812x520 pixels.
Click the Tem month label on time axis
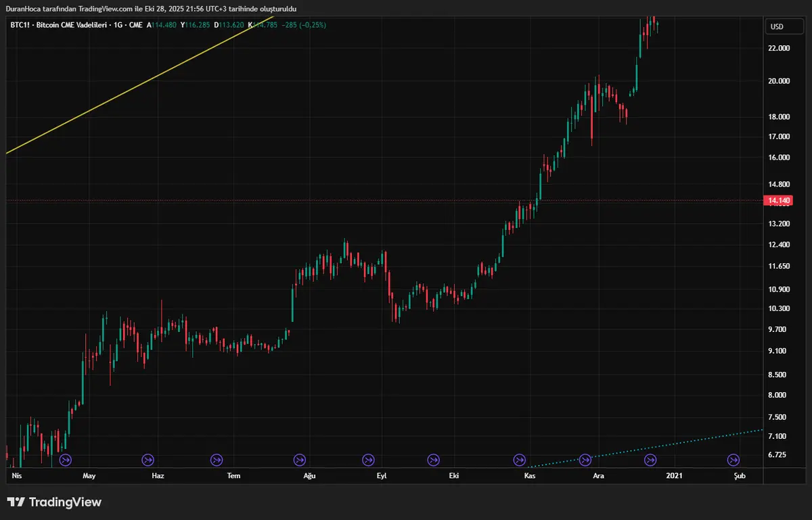click(x=233, y=476)
